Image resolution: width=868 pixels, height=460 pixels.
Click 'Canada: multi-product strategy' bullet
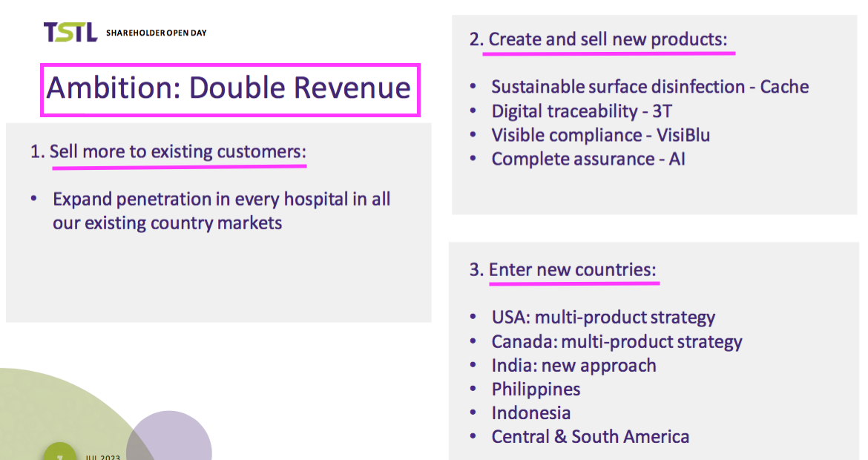pos(617,342)
